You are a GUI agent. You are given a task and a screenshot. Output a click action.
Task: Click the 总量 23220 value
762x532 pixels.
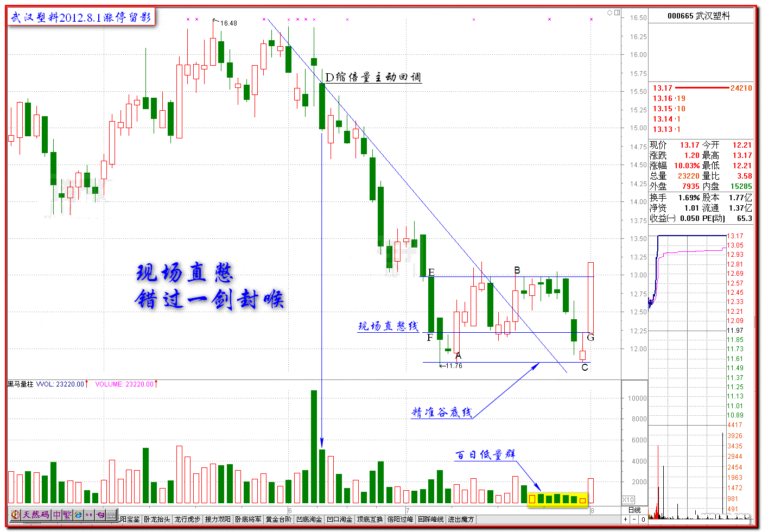[689, 176]
